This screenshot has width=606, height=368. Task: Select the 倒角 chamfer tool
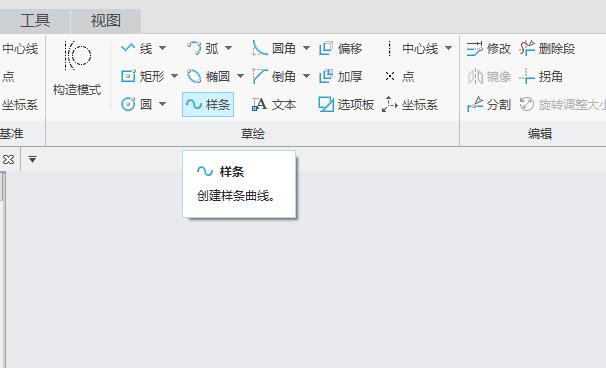(274, 77)
